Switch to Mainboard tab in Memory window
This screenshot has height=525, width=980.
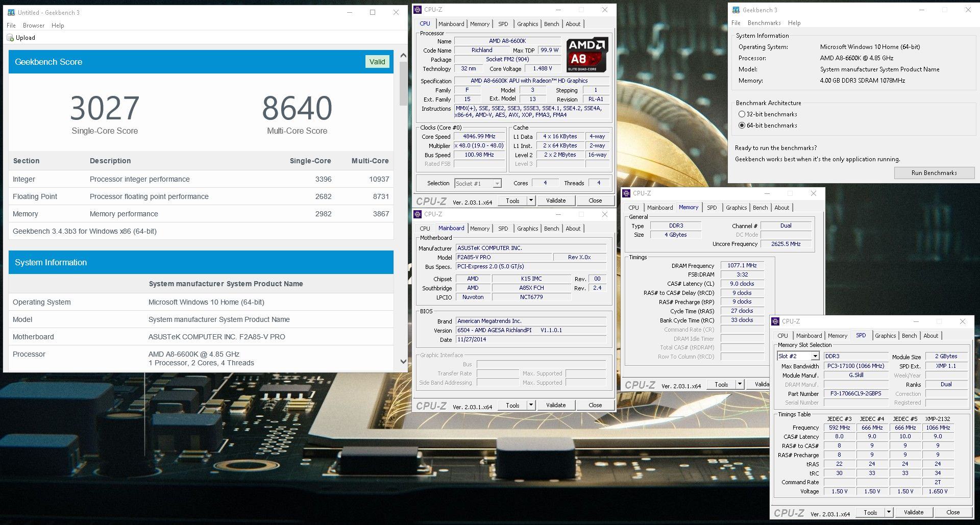coord(660,208)
